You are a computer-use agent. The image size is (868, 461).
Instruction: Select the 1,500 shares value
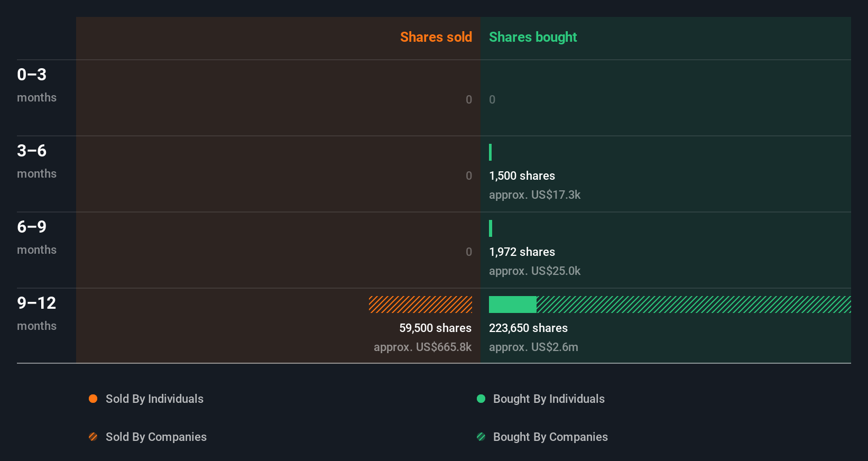(522, 176)
